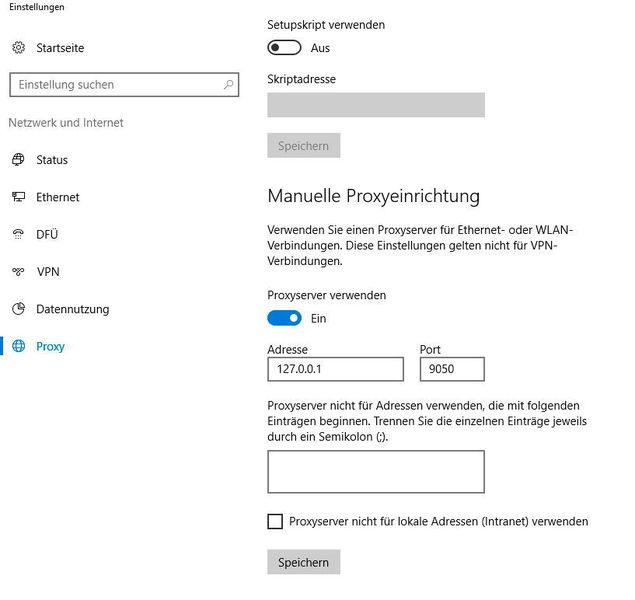Click the Einstellungen window title

37,7
